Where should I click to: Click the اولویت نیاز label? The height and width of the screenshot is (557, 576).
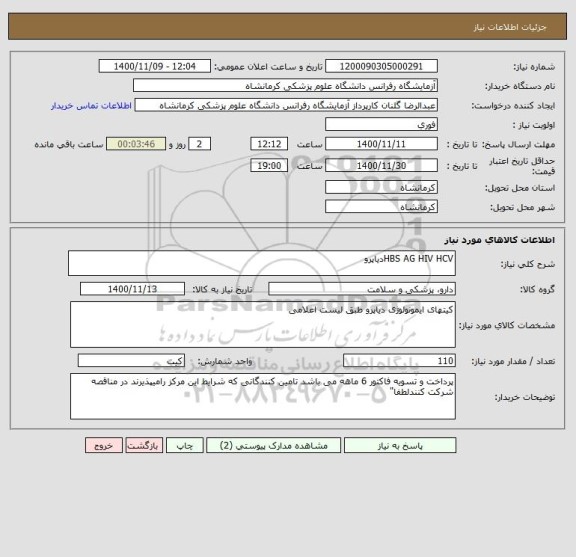pos(534,125)
